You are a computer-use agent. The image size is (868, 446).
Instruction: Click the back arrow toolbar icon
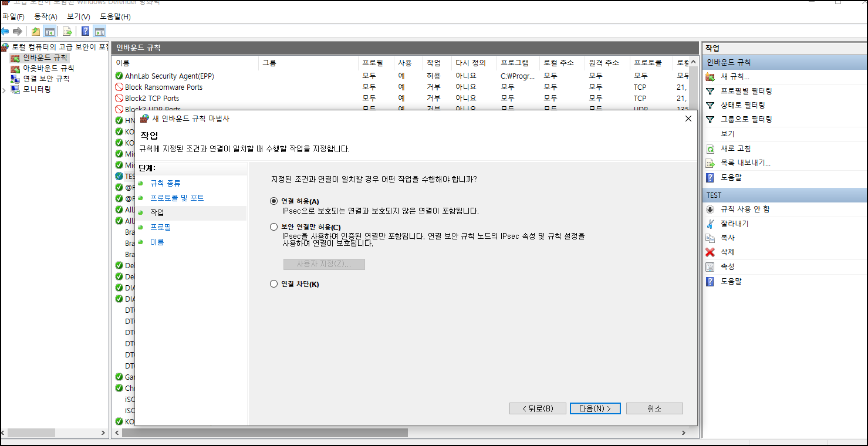tap(5, 31)
